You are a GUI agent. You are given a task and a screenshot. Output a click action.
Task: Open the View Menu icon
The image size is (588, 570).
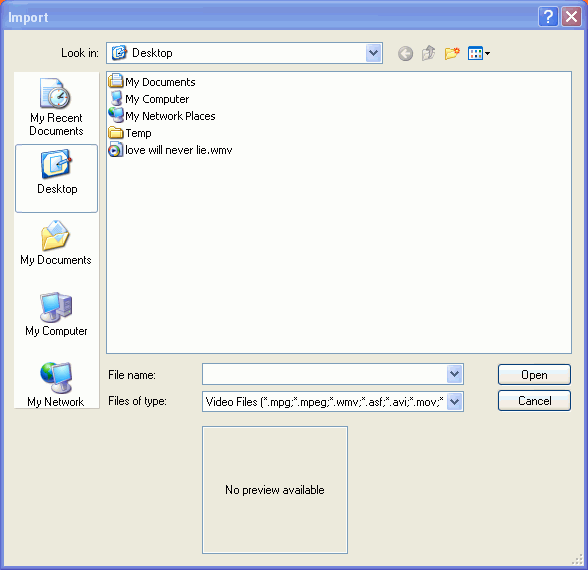pos(479,53)
